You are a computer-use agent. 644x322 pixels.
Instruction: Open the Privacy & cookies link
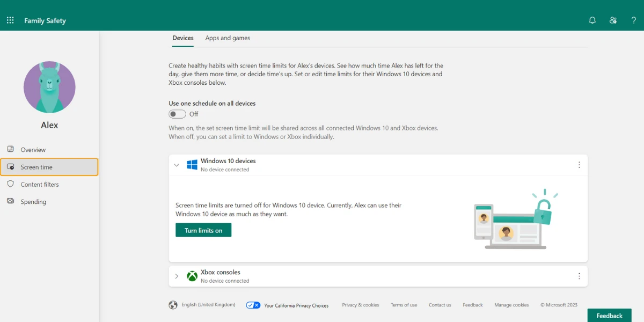(361, 305)
